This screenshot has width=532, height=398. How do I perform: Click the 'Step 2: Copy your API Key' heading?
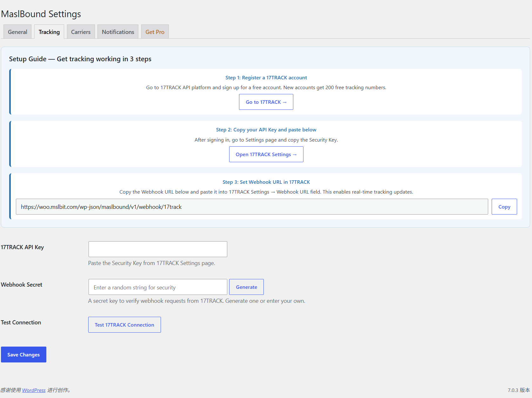pyautogui.click(x=266, y=130)
